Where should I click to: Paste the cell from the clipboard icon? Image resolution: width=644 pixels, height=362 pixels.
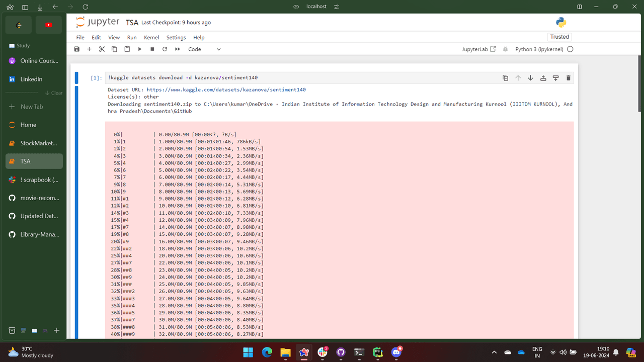[127, 49]
